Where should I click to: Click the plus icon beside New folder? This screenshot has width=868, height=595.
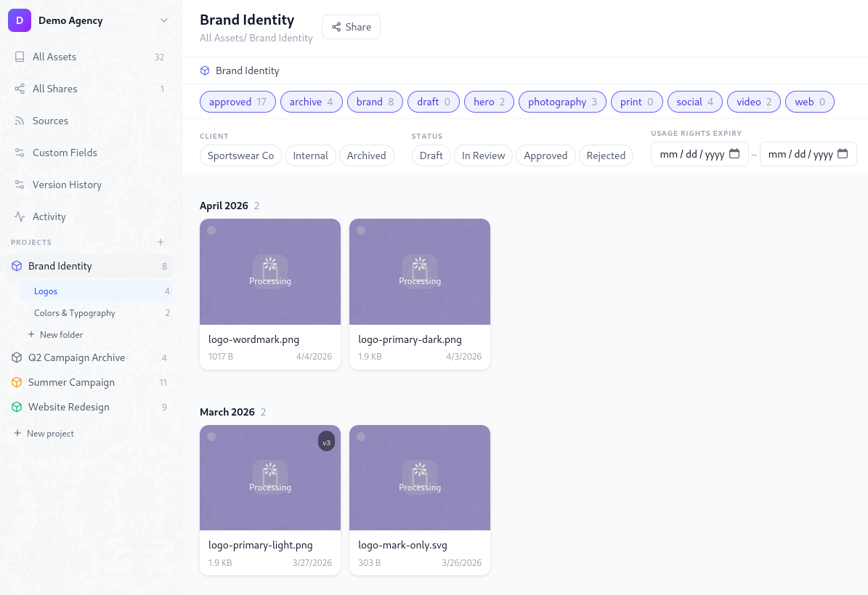coord(31,334)
